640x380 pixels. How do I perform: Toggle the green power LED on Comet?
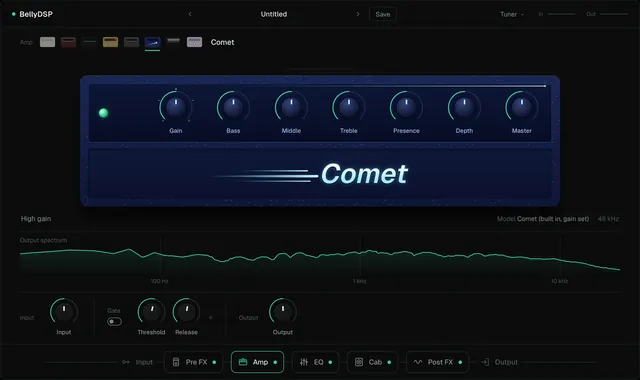[104, 113]
